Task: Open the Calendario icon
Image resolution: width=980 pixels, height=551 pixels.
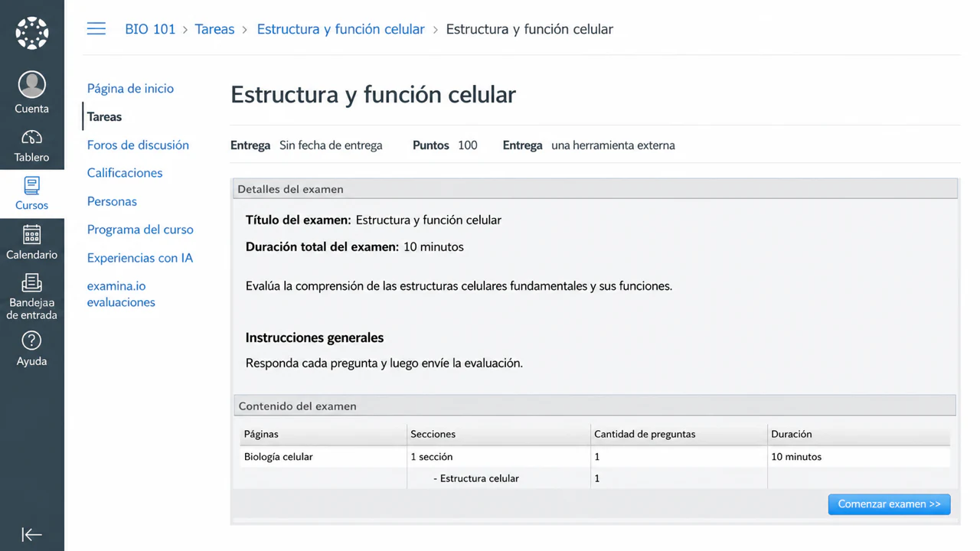Action: pos(32,234)
